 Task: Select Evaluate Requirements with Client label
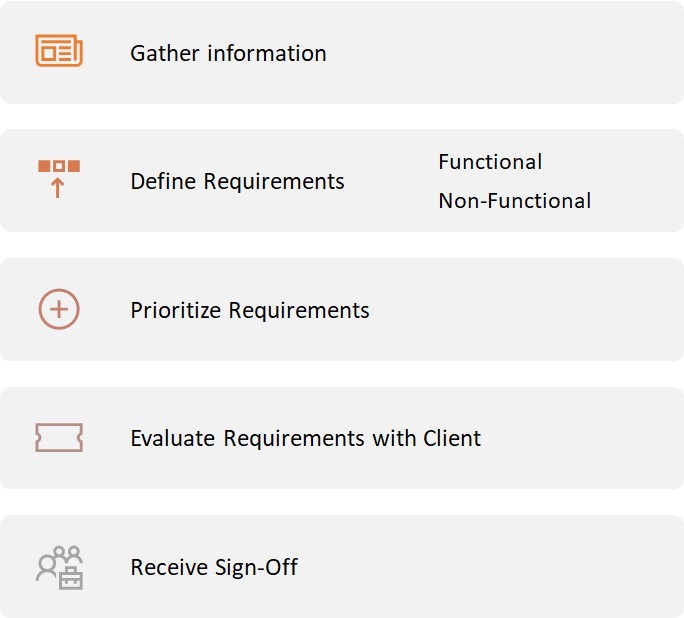305,438
